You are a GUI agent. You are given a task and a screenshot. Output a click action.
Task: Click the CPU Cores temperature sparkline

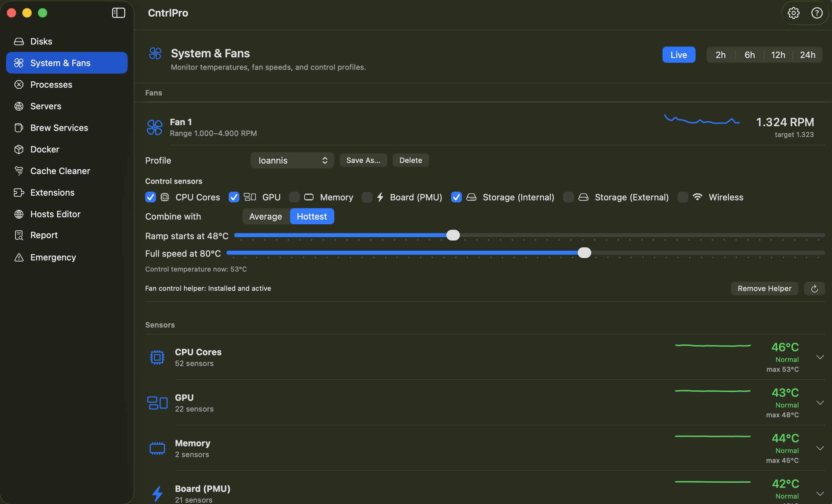(713, 345)
